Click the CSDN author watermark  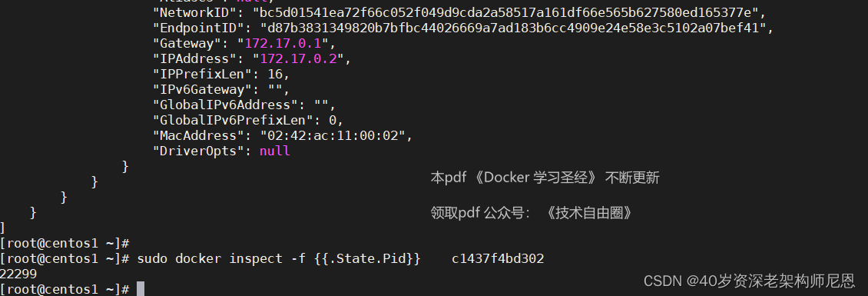pyautogui.click(x=750, y=281)
